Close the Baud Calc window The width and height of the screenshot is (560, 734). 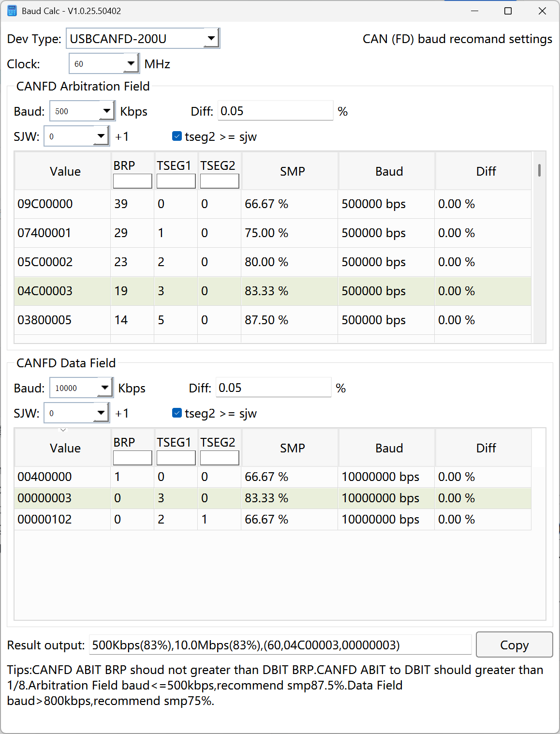[x=542, y=11]
